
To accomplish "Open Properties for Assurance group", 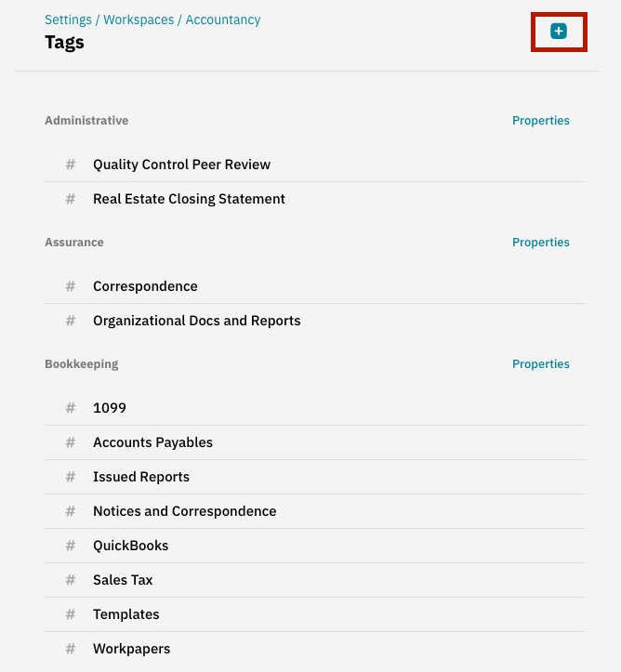I will pyautogui.click(x=540, y=243).
